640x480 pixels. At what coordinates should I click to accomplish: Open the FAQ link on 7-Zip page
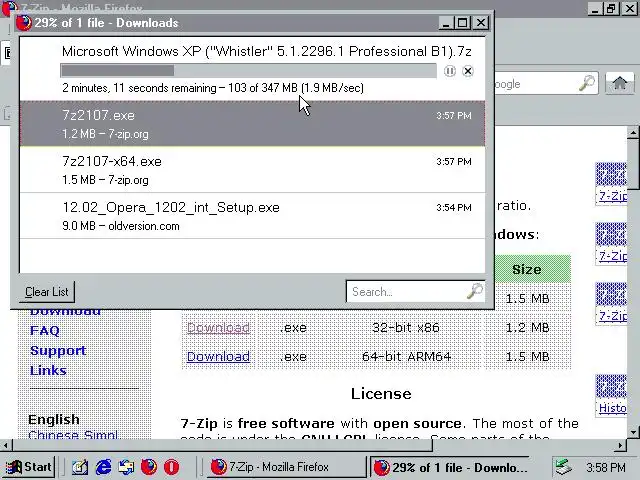(45, 331)
